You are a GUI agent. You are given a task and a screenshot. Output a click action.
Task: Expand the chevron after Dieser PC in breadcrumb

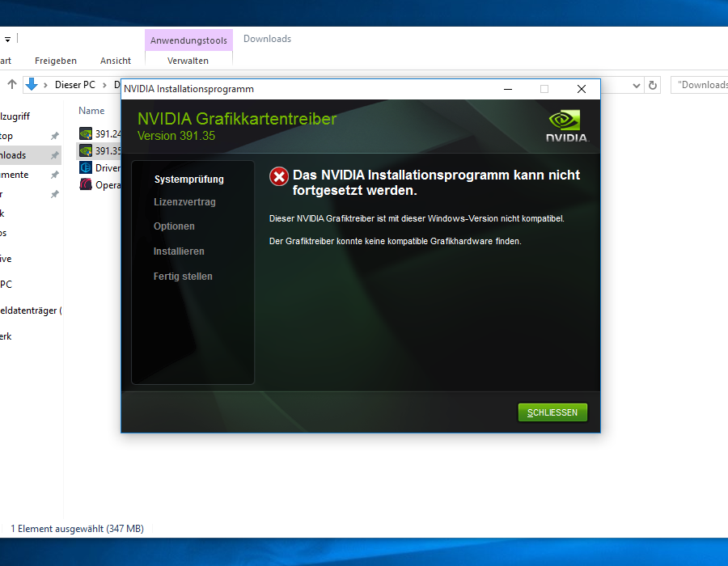(x=104, y=85)
